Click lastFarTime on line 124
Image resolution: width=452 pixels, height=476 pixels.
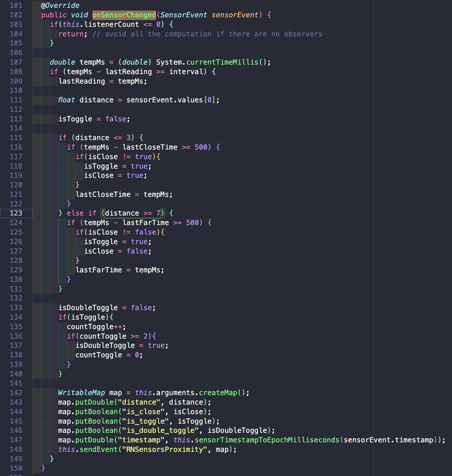click(x=146, y=223)
